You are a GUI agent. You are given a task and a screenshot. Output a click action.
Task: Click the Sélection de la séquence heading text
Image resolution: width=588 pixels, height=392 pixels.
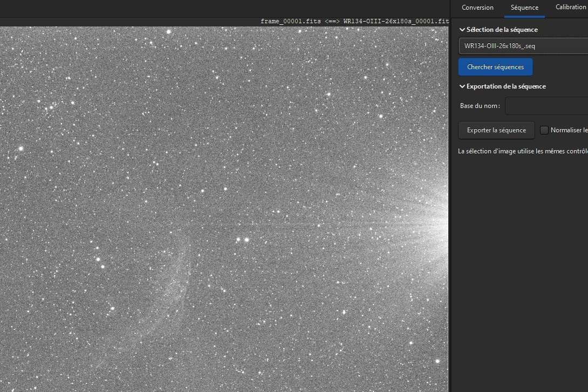pos(502,30)
